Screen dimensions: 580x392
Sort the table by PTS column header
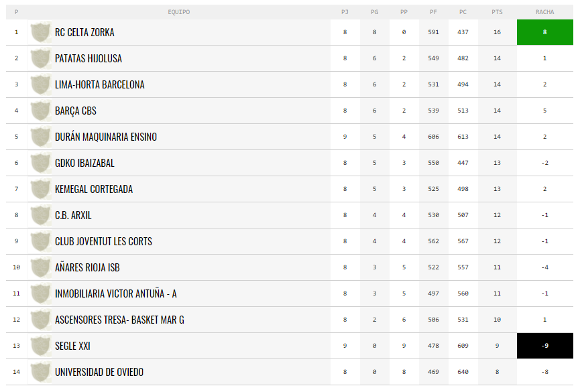(497, 12)
